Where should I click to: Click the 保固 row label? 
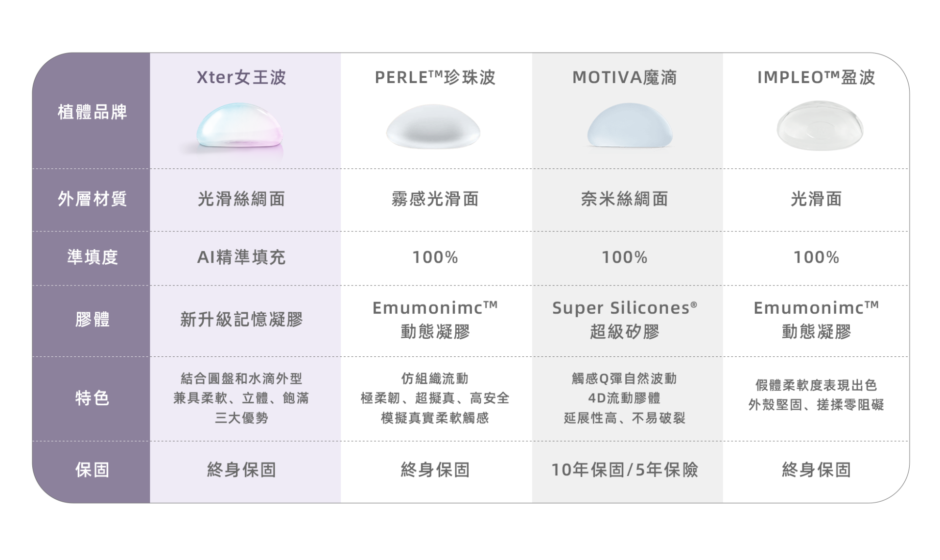pyautogui.click(x=92, y=470)
